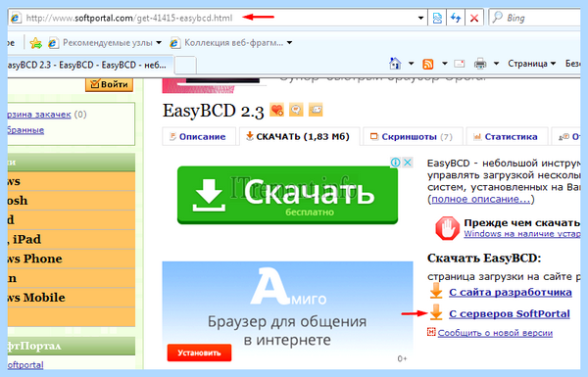Click the big green Скачать бесплатно button
This screenshot has height=377, width=588.
[x=287, y=195]
